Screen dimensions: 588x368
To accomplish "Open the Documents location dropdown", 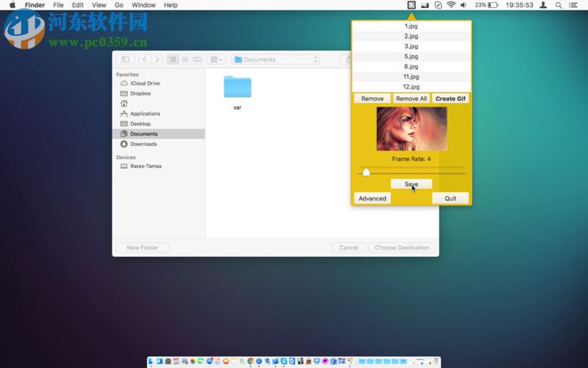I will (276, 60).
